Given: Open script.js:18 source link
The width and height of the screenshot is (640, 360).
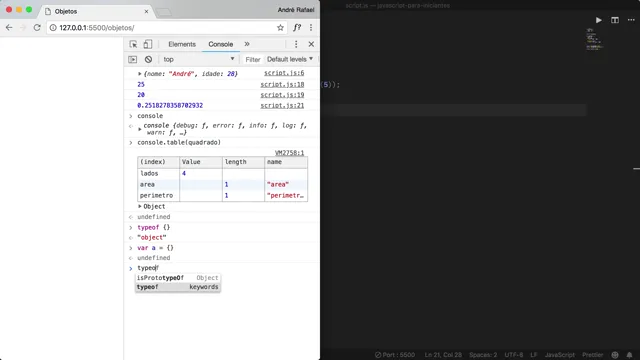Looking at the screenshot, I should pos(282,84).
